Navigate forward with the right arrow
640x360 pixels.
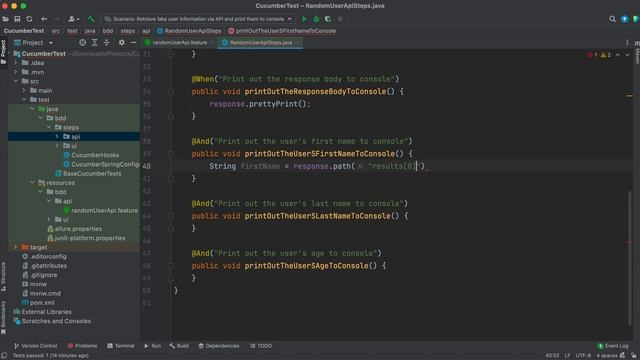(x=56, y=19)
